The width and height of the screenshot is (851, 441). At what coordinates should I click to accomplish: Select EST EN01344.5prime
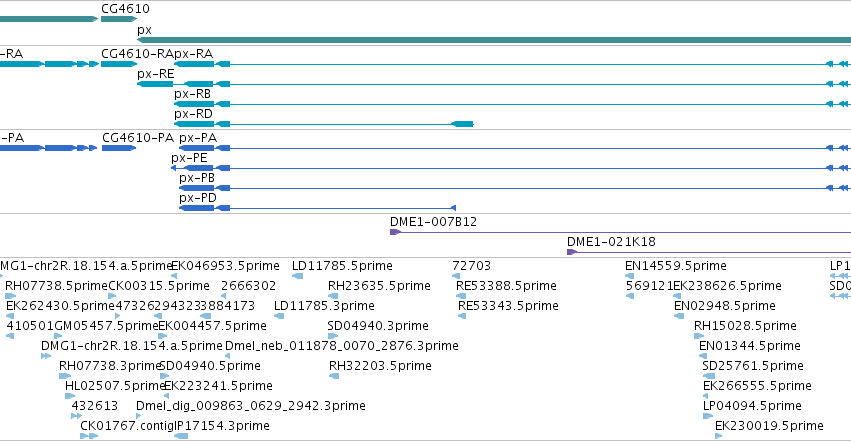click(x=750, y=346)
